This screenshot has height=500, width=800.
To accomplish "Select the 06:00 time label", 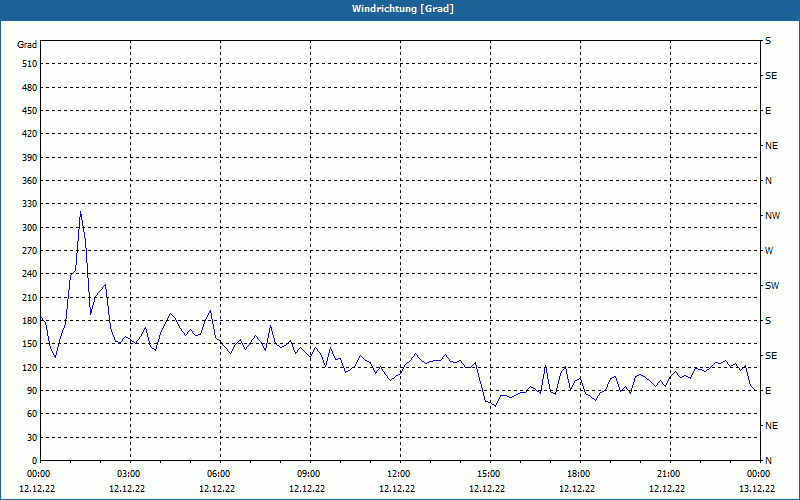I will click(219, 474).
